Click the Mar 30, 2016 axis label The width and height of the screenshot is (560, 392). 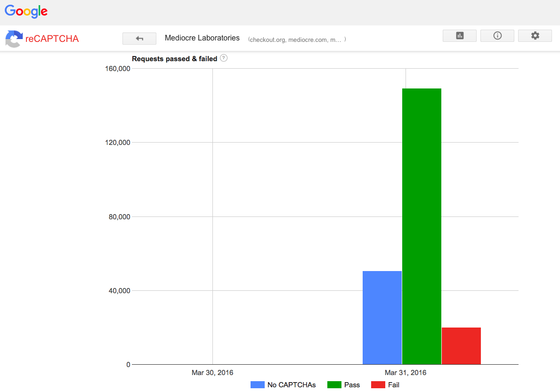click(212, 373)
